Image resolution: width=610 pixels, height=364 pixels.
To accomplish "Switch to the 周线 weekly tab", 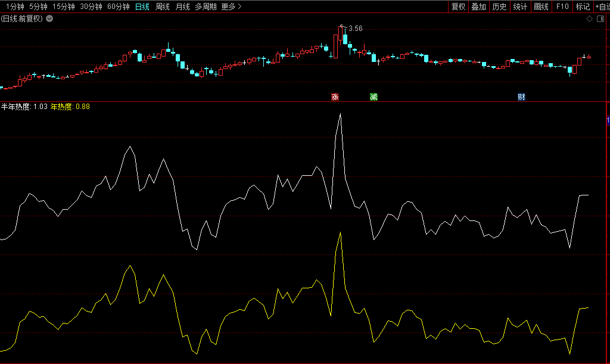I will pos(162,7).
